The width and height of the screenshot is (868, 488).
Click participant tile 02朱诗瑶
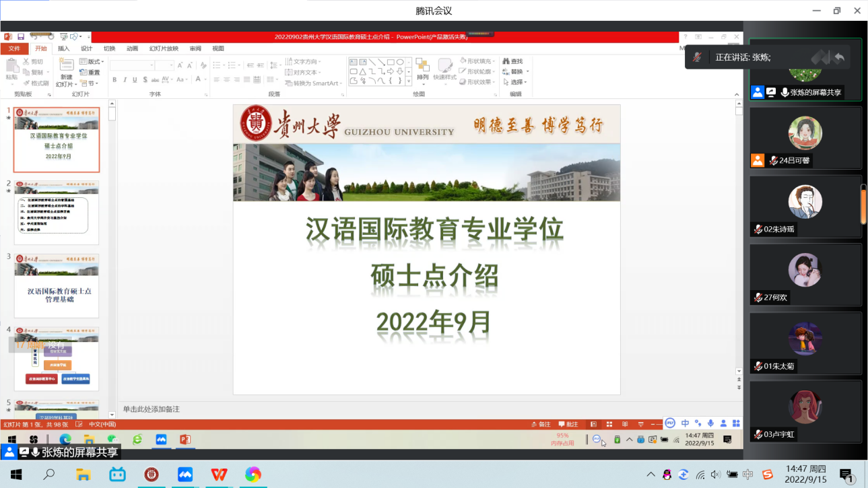coord(805,207)
